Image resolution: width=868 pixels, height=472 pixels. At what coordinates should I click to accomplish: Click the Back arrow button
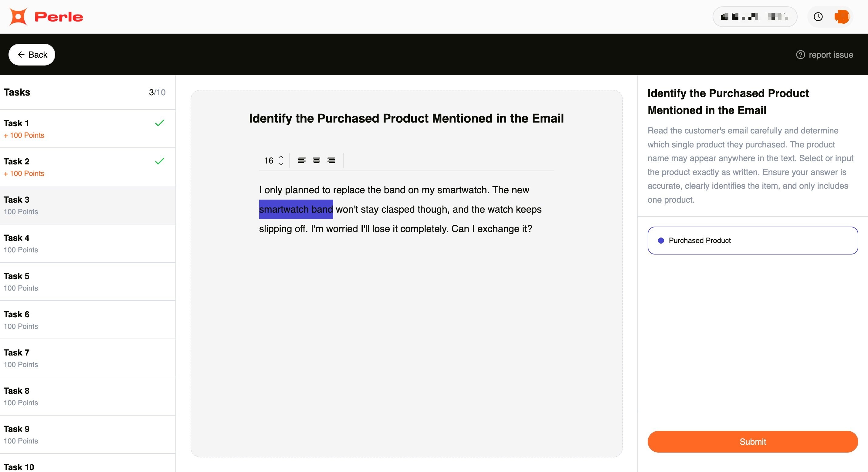(x=32, y=55)
